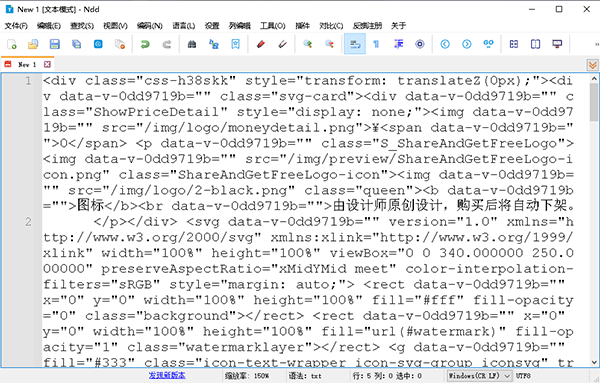600x383 pixels.
Task: Click the 语法: txt status text
Action: coord(305,376)
